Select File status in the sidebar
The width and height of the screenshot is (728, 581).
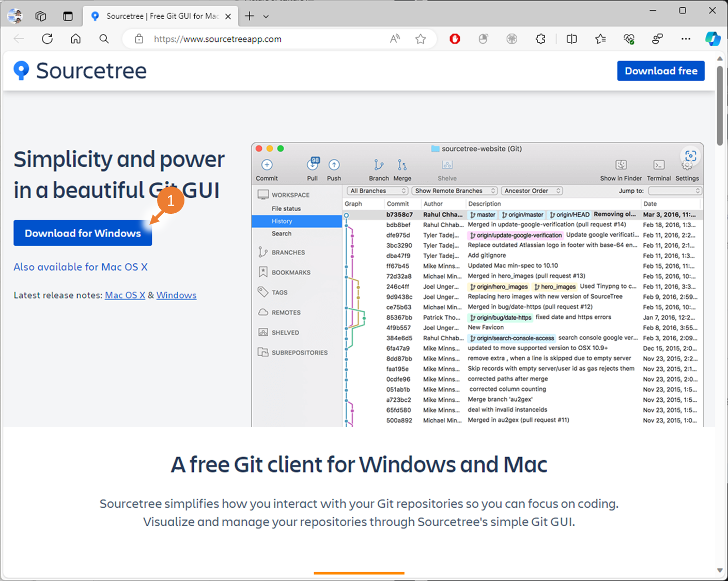tap(286, 209)
